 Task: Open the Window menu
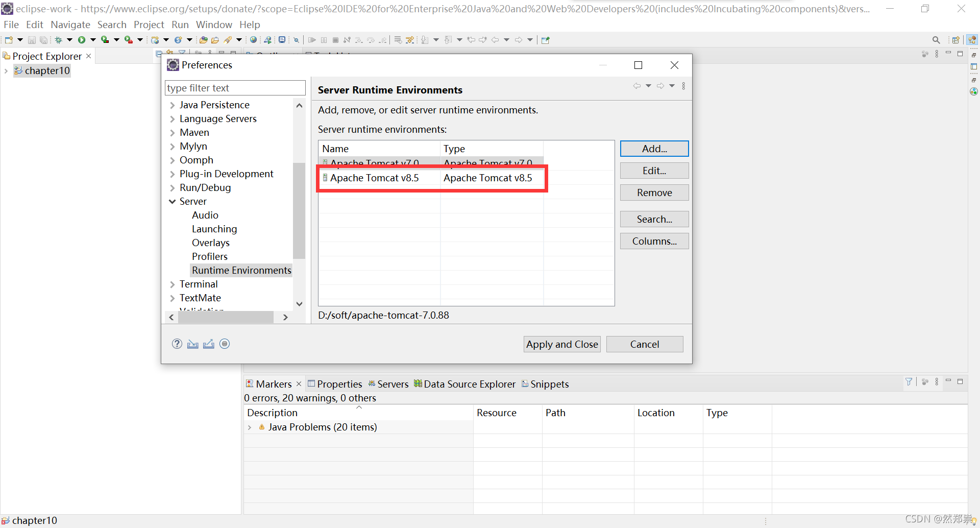[x=213, y=24]
